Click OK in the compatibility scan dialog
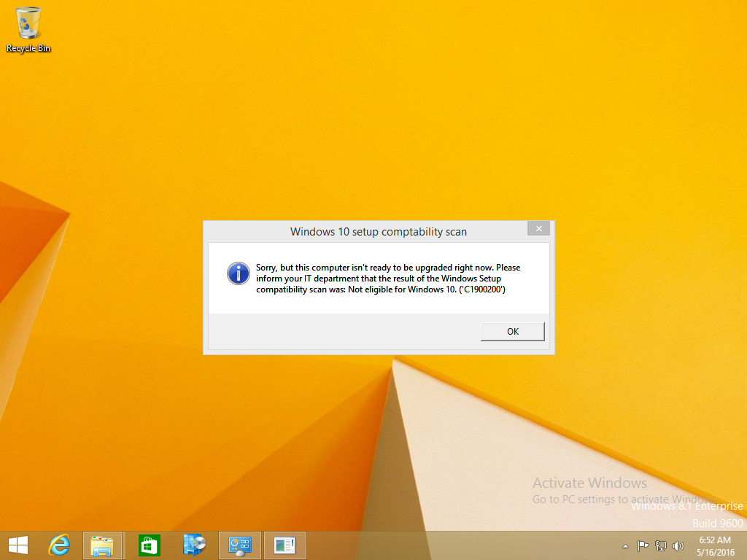 [x=513, y=332]
